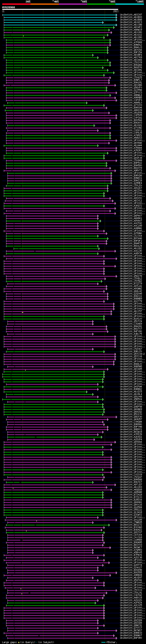Select hit label UniRef100_Q8GV30
Image resolution: width=146 pixels, height=644 pixels.
[131, 417]
